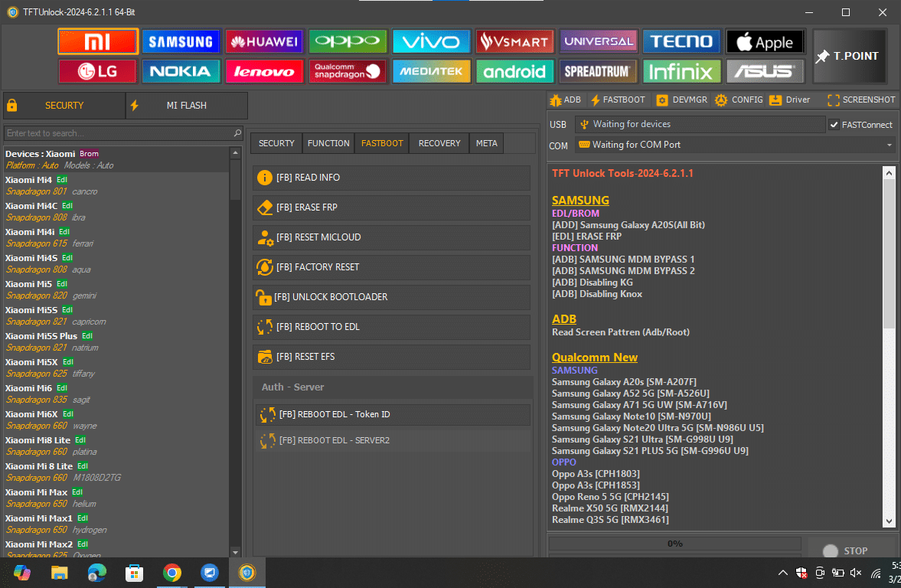This screenshot has height=588, width=901.
Task: Open the MI FLASH tab
Action: (x=186, y=106)
